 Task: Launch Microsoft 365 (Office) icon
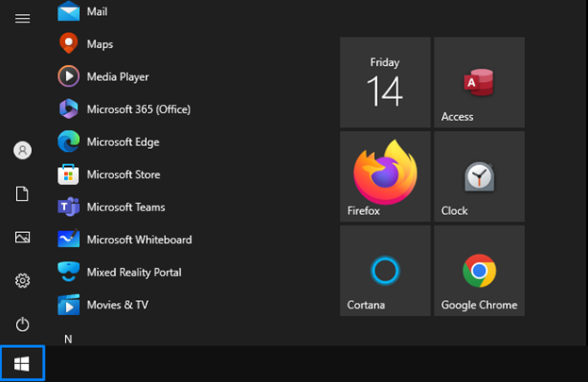click(69, 108)
